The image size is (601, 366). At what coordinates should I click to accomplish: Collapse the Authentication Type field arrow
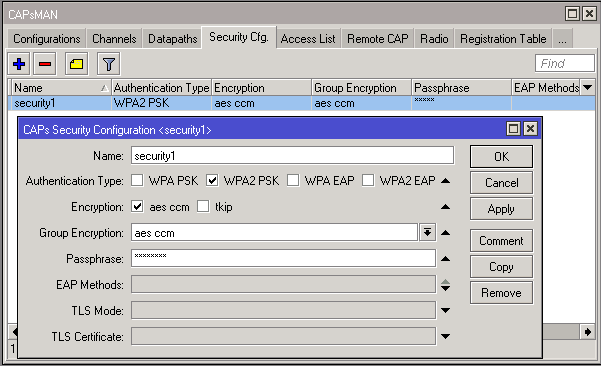[445, 181]
